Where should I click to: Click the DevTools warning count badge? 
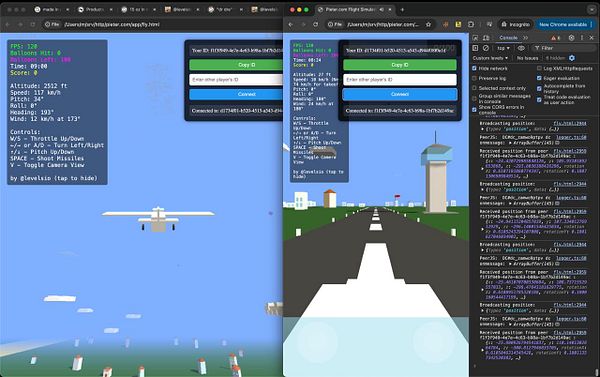(x=556, y=38)
